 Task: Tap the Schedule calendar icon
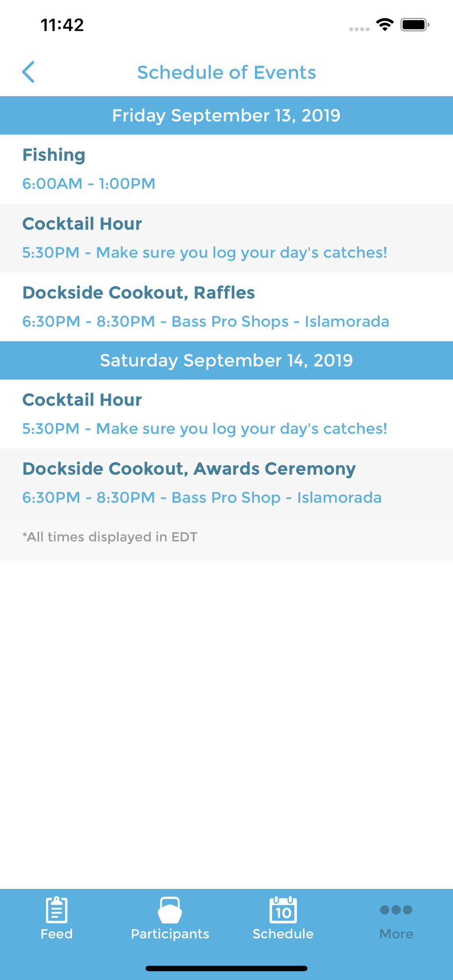283,909
